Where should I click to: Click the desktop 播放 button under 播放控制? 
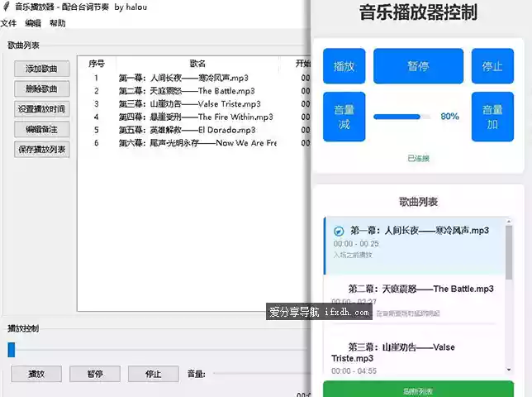pyautogui.click(x=36, y=374)
